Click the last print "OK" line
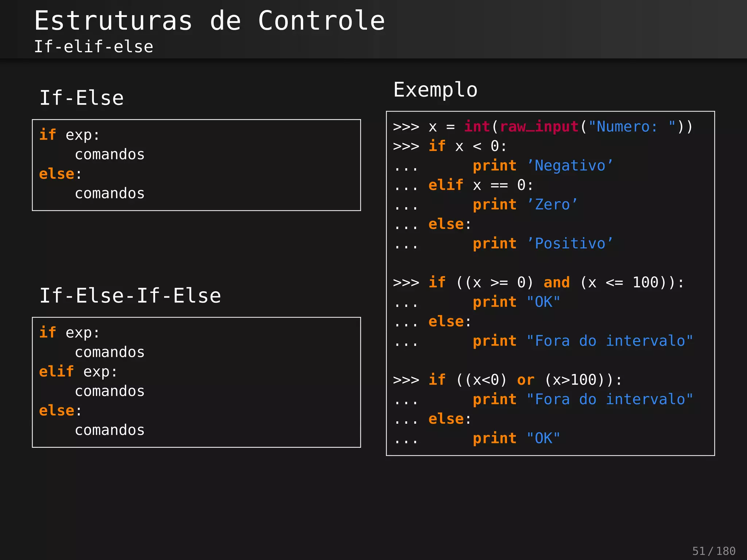The height and width of the screenshot is (560, 747). pyautogui.click(x=516, y=439)
